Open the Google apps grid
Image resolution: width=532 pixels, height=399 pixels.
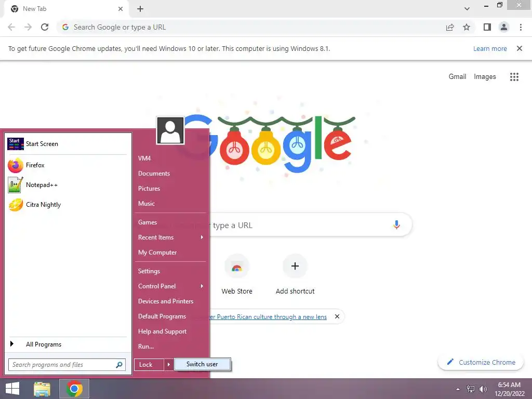(514, 77)
